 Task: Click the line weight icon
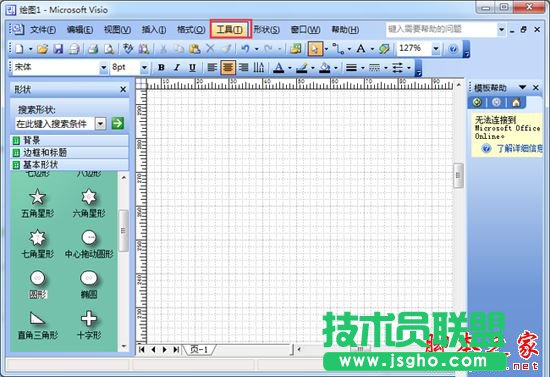click(x=351, y=67)
